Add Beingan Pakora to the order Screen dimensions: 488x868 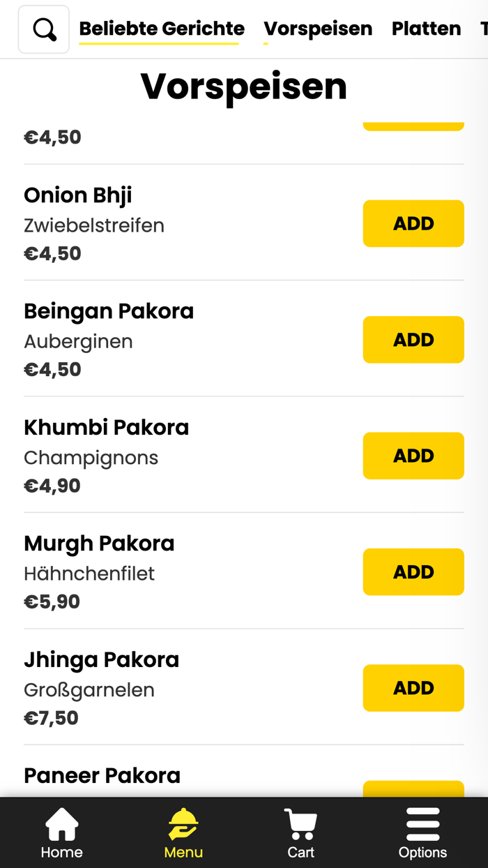click(413, 340)
